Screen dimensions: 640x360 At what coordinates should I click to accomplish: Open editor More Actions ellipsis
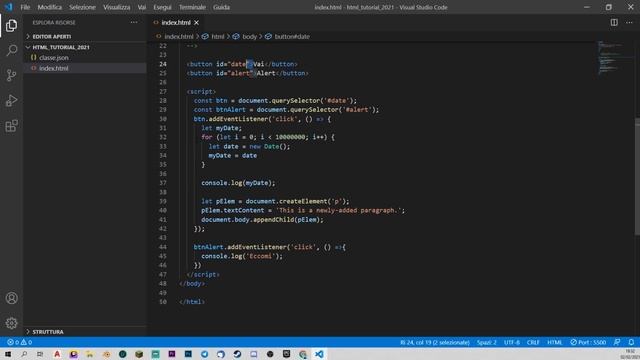pyautogui.click(x=629, y=22)
